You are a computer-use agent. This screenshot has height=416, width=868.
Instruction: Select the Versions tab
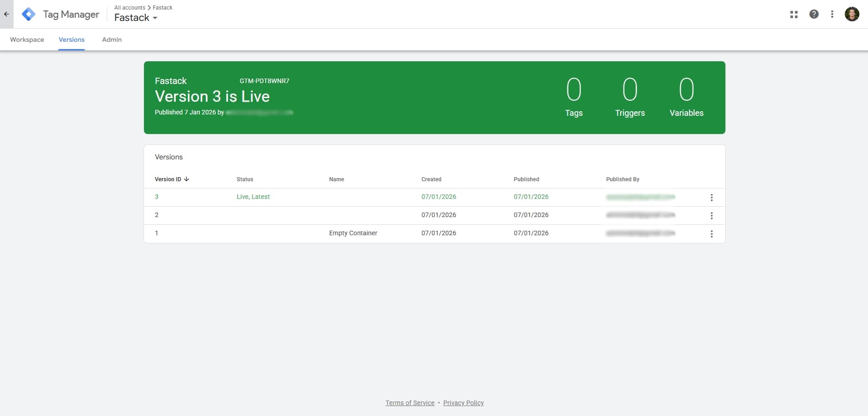pos(72,40)
